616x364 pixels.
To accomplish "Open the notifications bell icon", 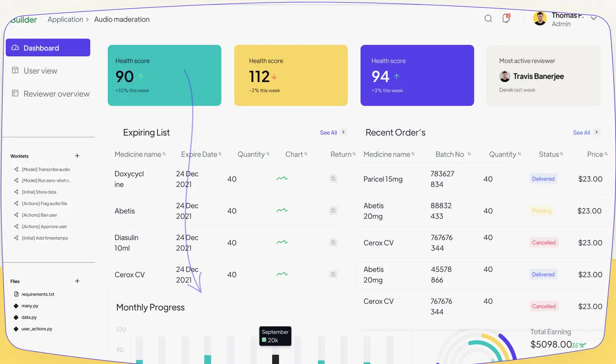I will pos(506,18).
